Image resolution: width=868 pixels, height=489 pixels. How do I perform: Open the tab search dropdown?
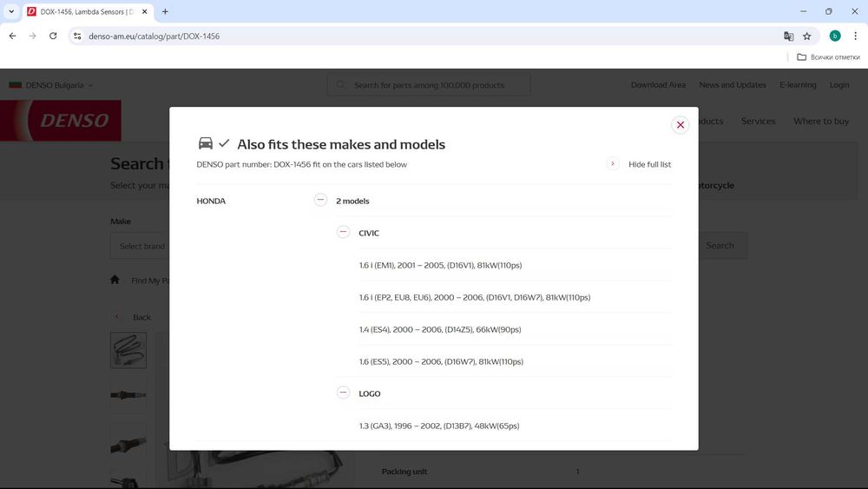pos(11,11)
